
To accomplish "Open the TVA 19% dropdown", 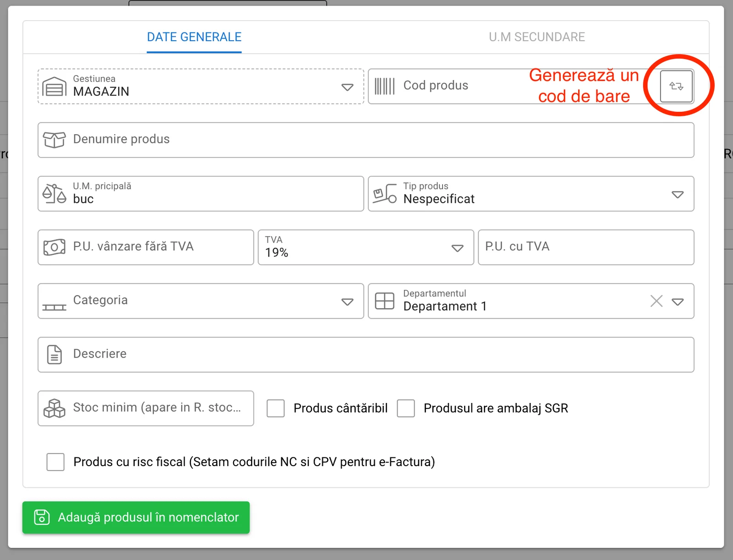I will (457, 248).
